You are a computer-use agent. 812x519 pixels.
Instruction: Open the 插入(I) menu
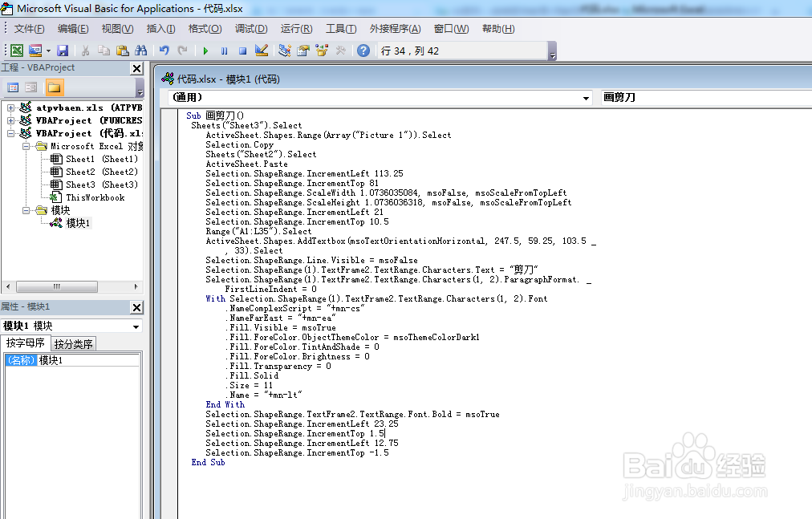[161, 29]
